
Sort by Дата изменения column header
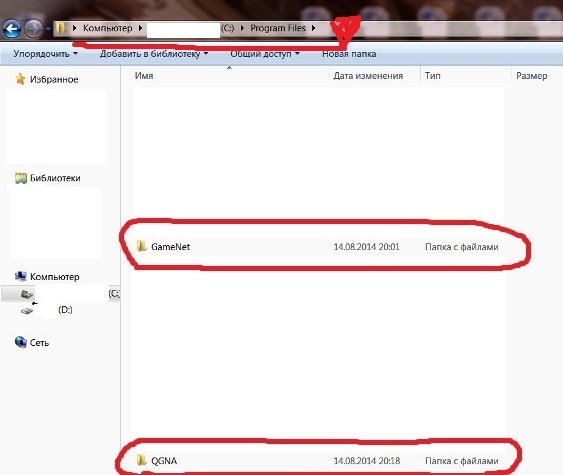tap(368, 76)
